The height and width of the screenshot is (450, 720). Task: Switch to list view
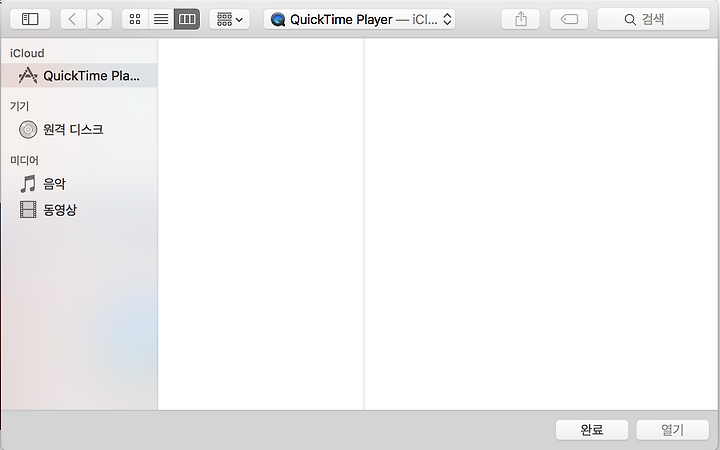click(x=161, y=19)
